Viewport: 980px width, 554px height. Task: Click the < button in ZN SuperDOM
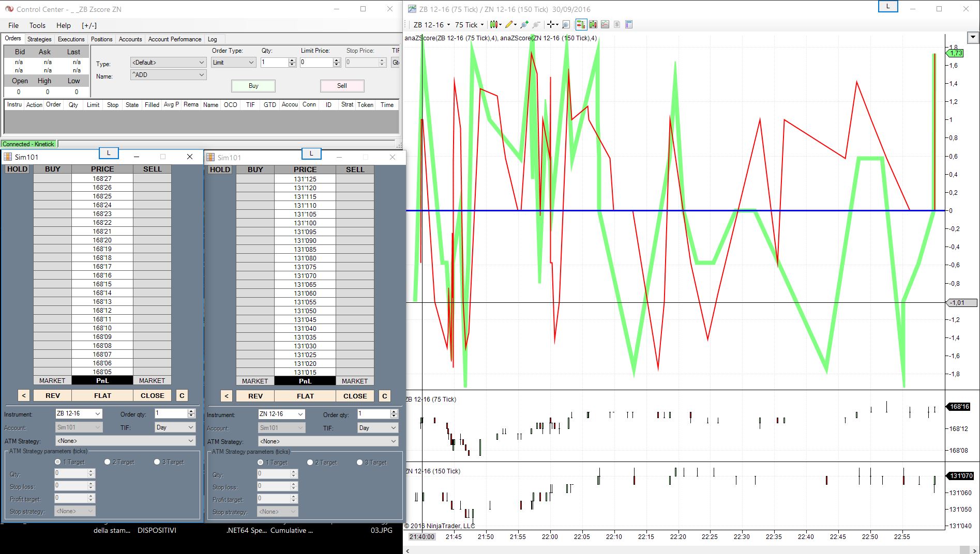[x=227, y=396]
